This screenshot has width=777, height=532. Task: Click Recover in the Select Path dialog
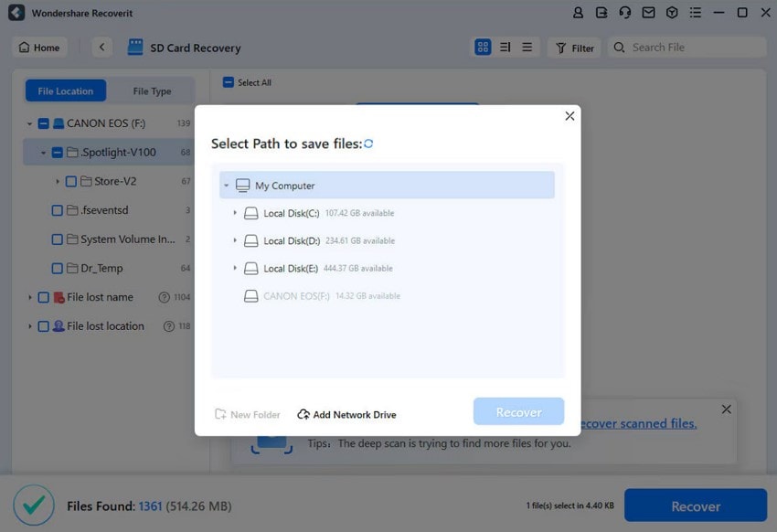click(519, 411)
